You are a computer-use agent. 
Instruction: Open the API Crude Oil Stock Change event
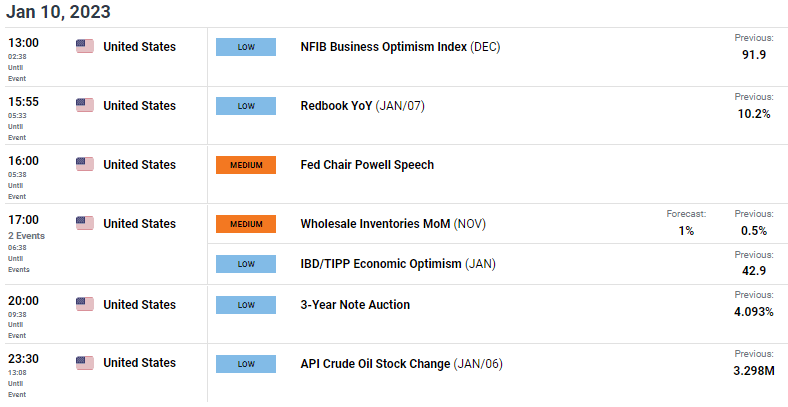tap(401, 364)
